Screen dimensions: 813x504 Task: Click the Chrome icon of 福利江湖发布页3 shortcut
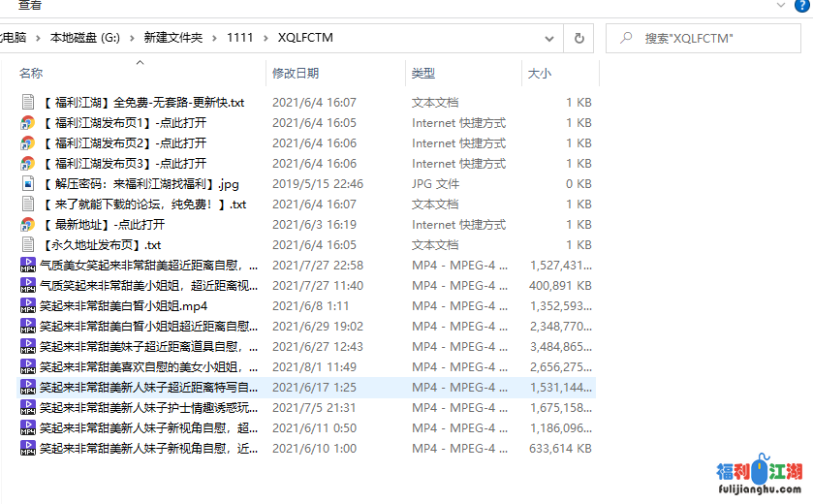pyautogui.click(x=28, y=164)
